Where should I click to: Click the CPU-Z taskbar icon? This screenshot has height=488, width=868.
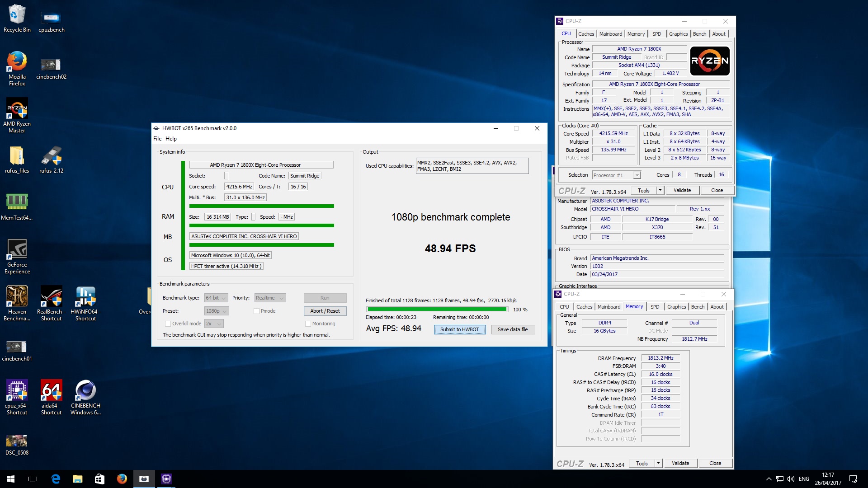point(166,479)
